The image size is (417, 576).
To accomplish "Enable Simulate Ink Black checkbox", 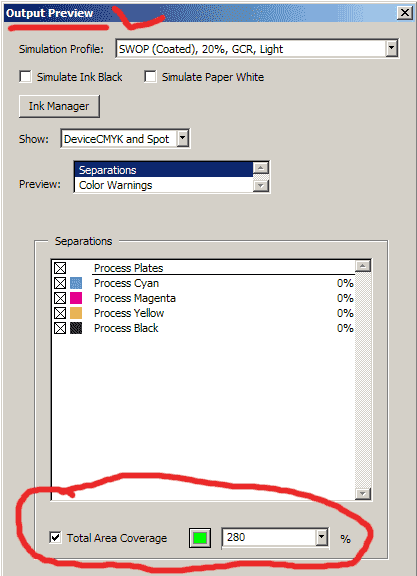I will [x=25, y=77].
